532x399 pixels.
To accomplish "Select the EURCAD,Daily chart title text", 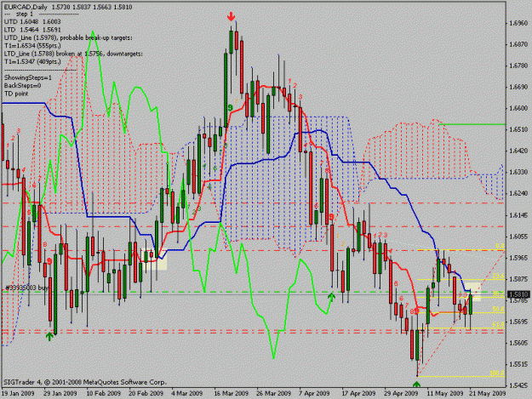I will click(27, 7).
